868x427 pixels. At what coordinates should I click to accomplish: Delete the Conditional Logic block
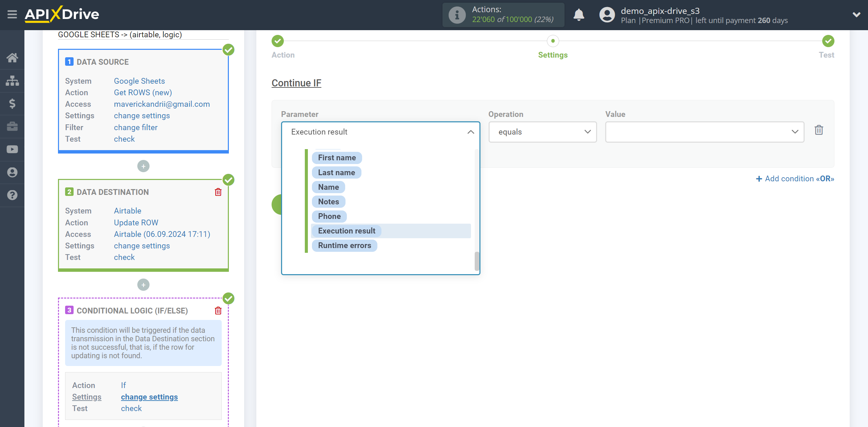point(218,310)
